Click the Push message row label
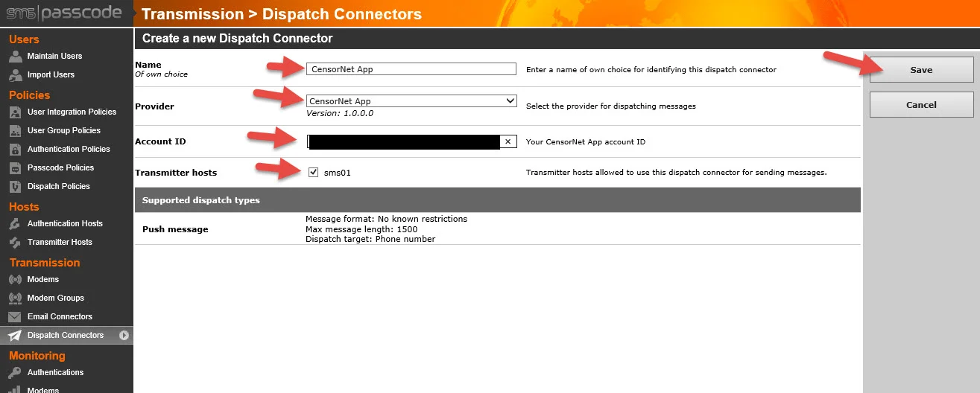This screenshot has width=980, height=393. click(x=175, y=229)
